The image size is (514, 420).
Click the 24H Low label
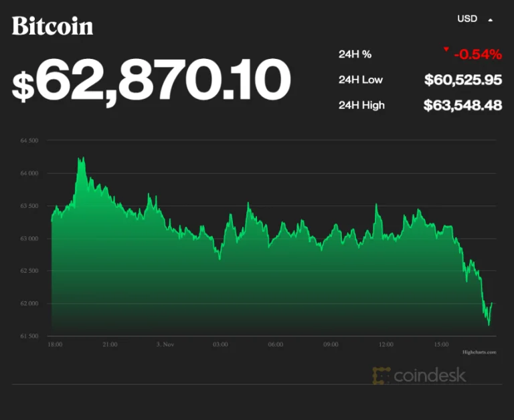(361, 80)
